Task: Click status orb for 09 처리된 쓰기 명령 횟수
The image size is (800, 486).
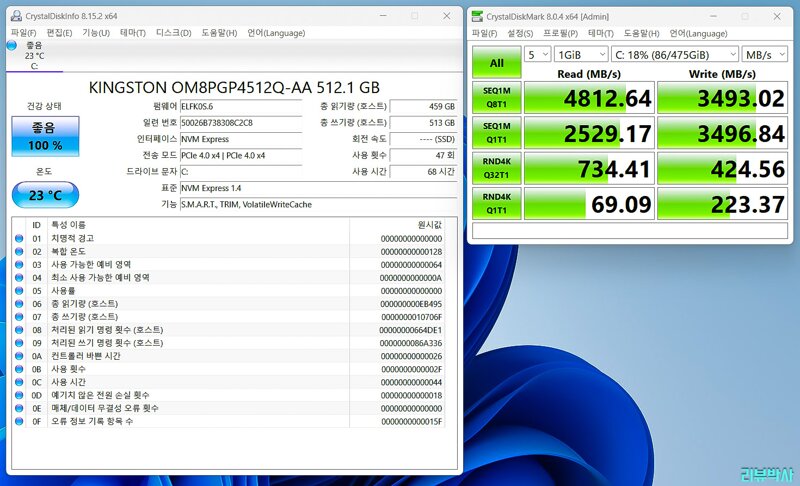Action: click(x=19, y=343)
